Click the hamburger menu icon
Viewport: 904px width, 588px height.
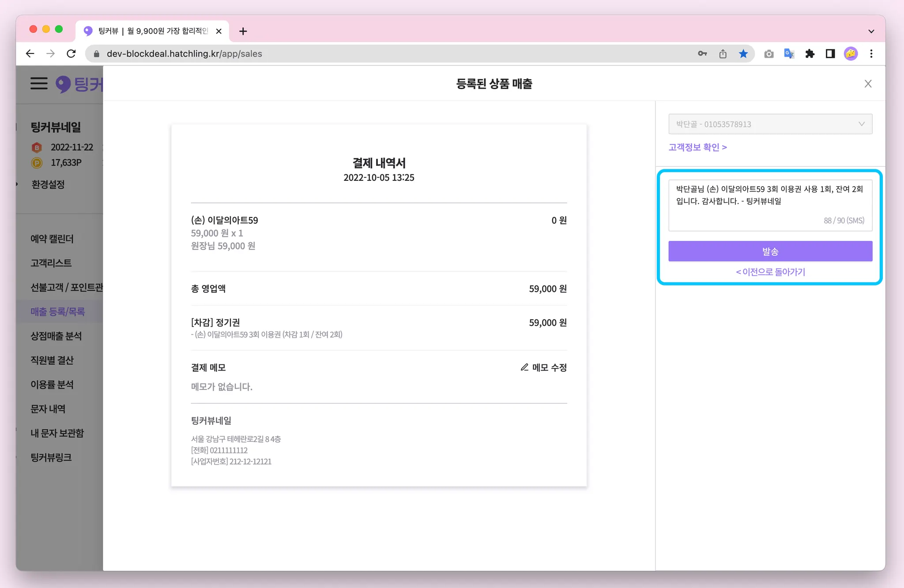[39, 83]
